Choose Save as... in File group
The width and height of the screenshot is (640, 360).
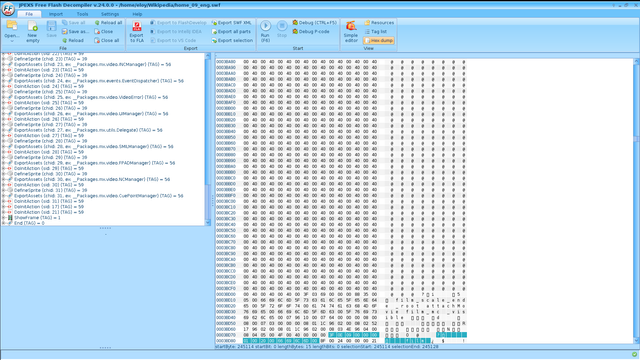point(75,31)
